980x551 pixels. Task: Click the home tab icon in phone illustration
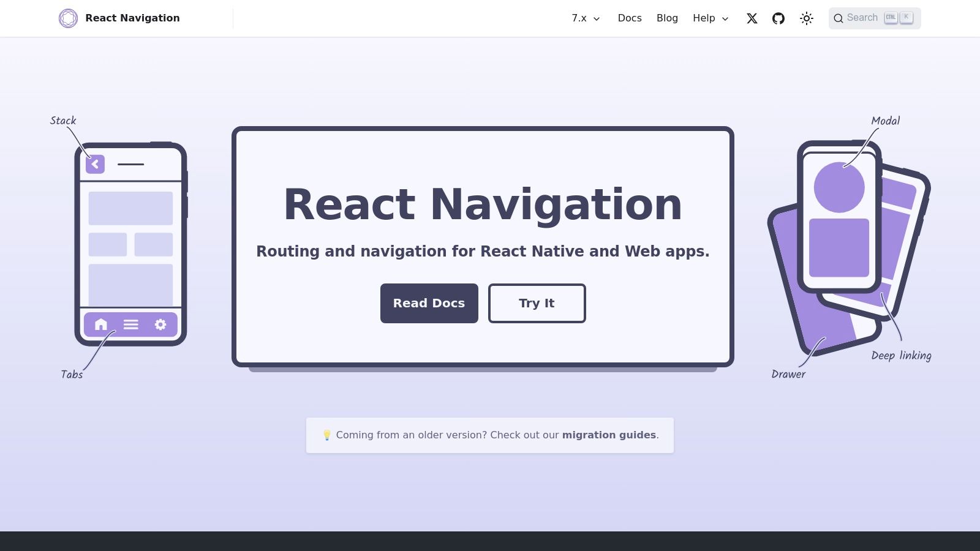pyautogui.click(x=101, y=324)
